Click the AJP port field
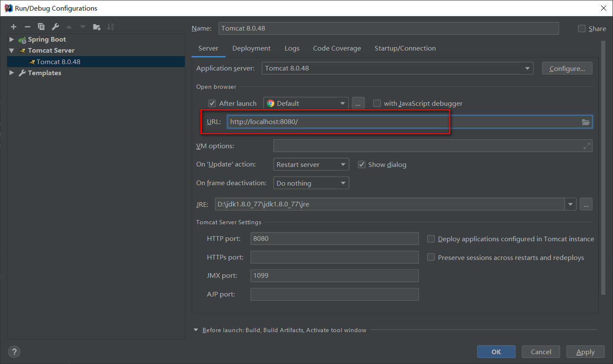613x364 pixels. pyautogui.click(x=334, y=294)
